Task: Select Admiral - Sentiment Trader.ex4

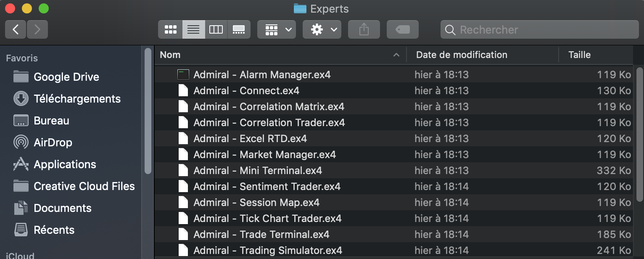Action: 393,187
